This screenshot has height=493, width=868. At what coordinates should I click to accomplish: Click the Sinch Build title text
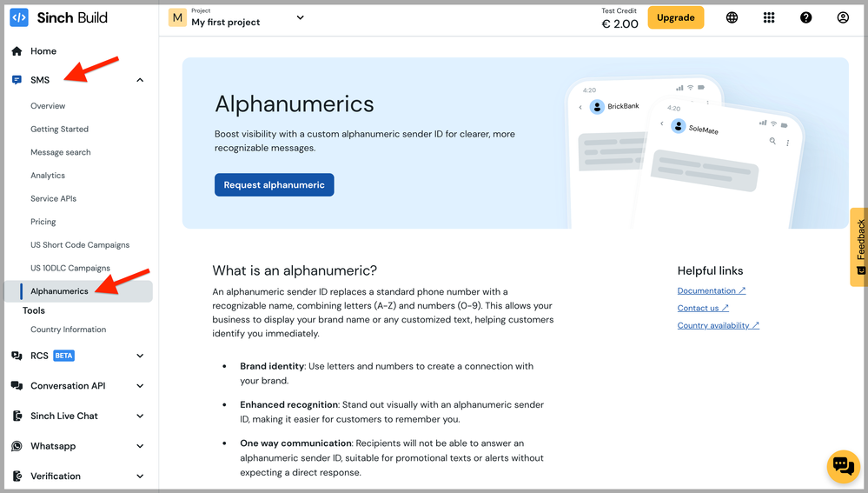point(72,17)
